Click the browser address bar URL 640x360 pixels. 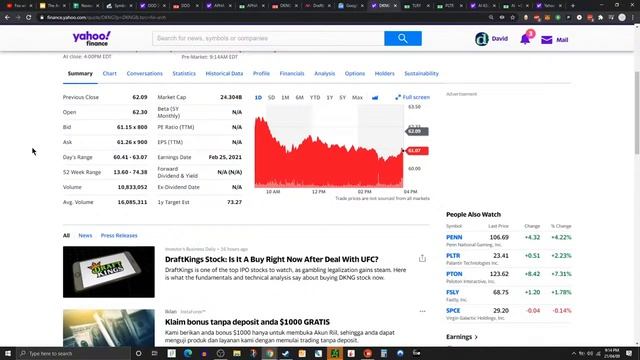pos(106,18)
